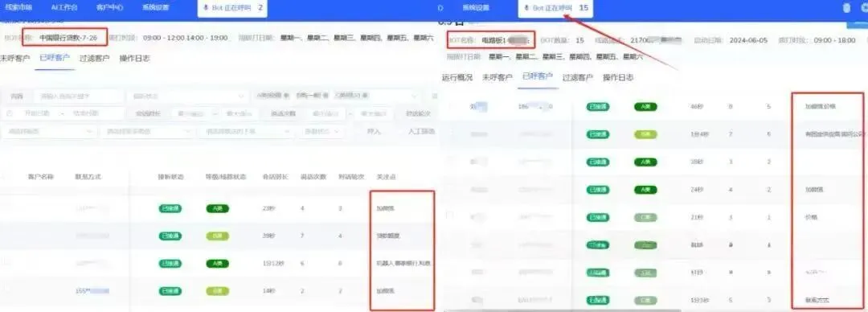The width and height of the screenshot is (868, 312).
Task: Click the 贷款额度 focus-point cell
Action: tap(387, 236)
